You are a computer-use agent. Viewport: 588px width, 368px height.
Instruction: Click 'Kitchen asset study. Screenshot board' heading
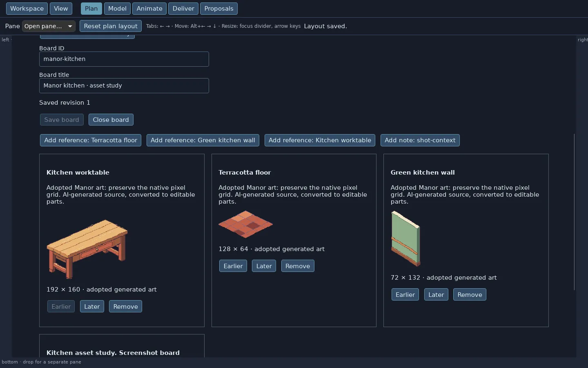[x=113, y=353]
